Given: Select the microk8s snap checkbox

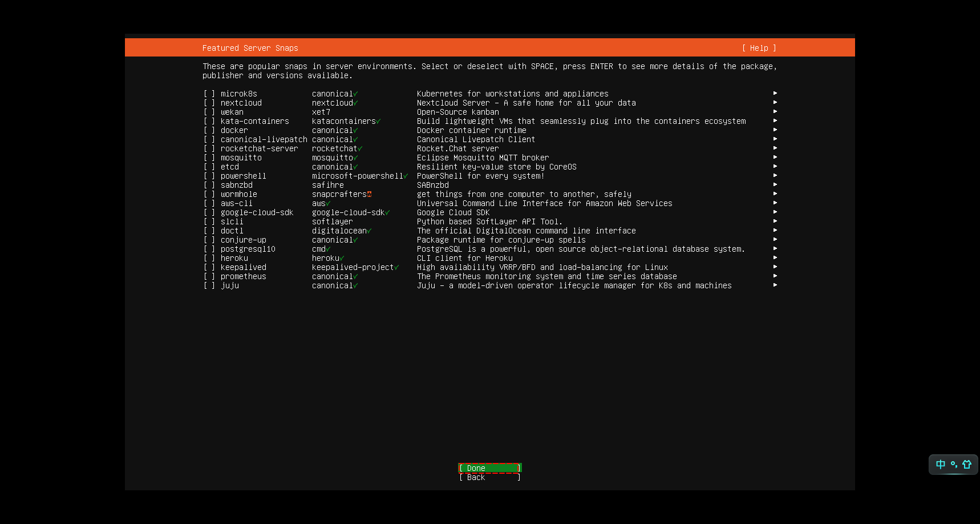Looking at the screenshot, I should point(209,94).
